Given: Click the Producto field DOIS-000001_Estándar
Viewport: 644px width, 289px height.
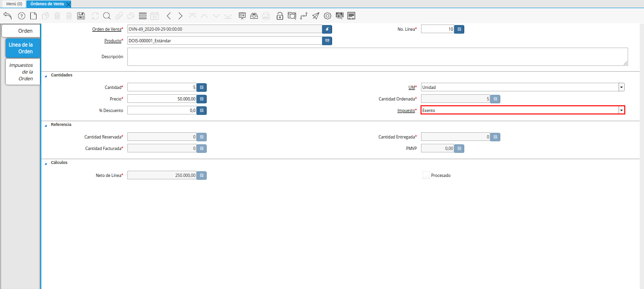Looking at the screenshot, I should coord(224,41).
